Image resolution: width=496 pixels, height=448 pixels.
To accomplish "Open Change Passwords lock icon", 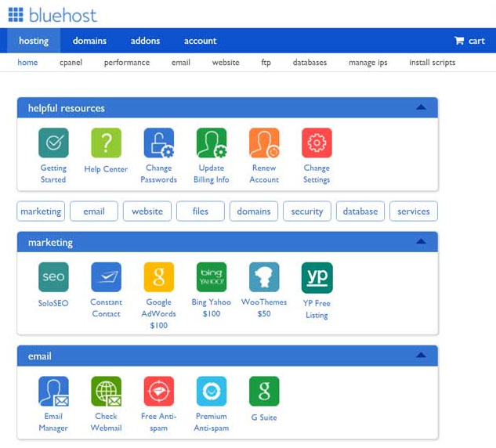I will [x=159, y=143].
